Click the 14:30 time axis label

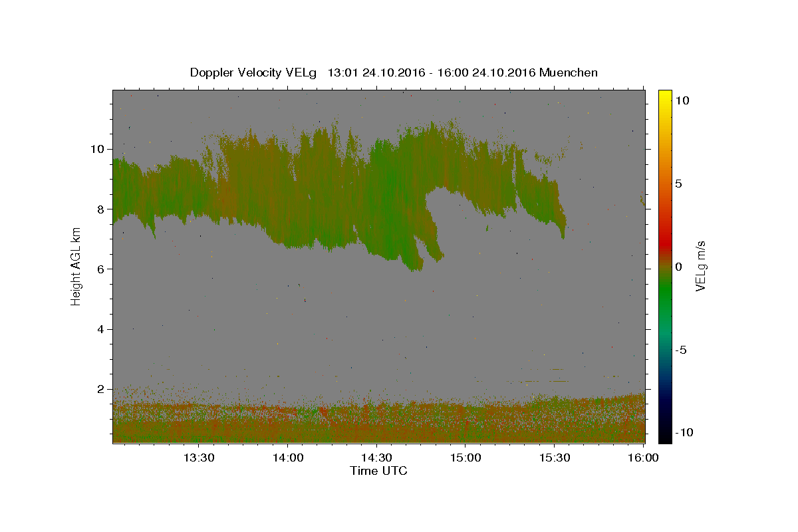coord(376,458)
